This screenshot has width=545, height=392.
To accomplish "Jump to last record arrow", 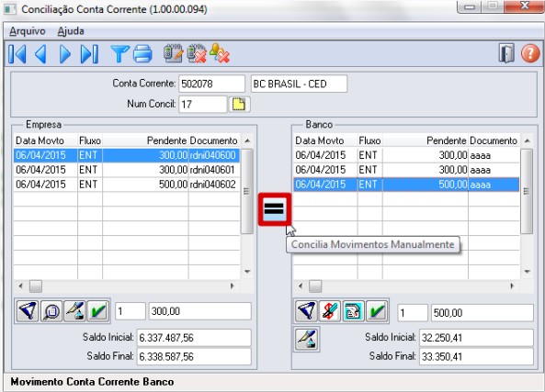I will (x=89, y=54).
